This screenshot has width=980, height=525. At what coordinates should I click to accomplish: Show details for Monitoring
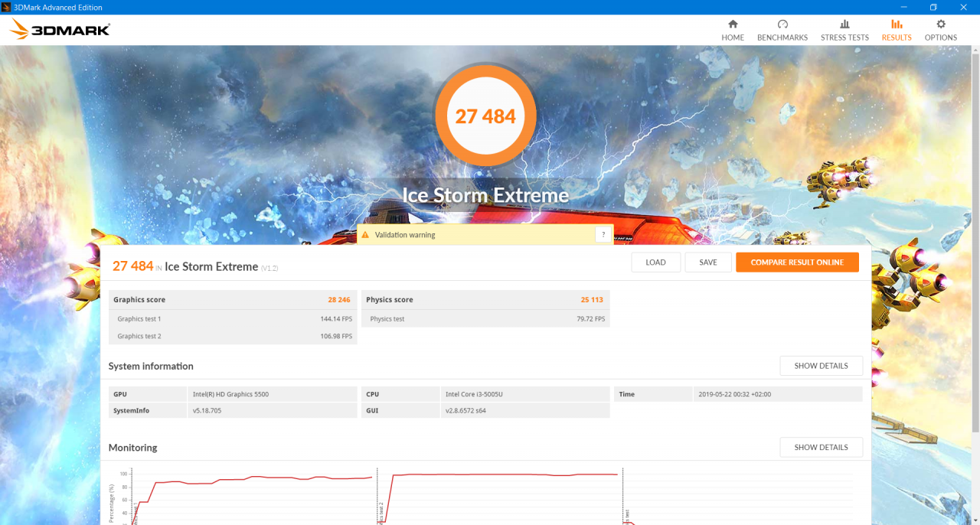click(x=821, y=447)
